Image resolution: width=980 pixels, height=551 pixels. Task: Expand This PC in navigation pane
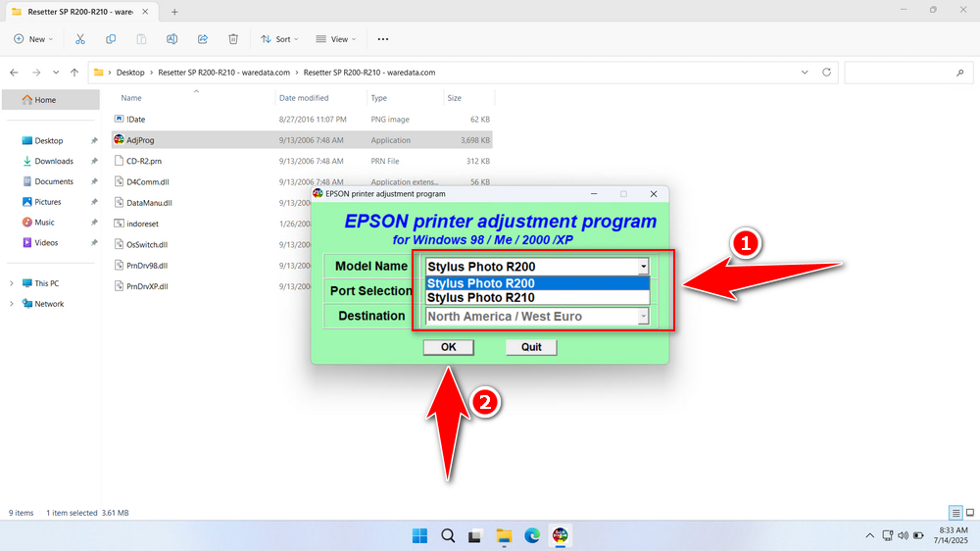point(11,283)
